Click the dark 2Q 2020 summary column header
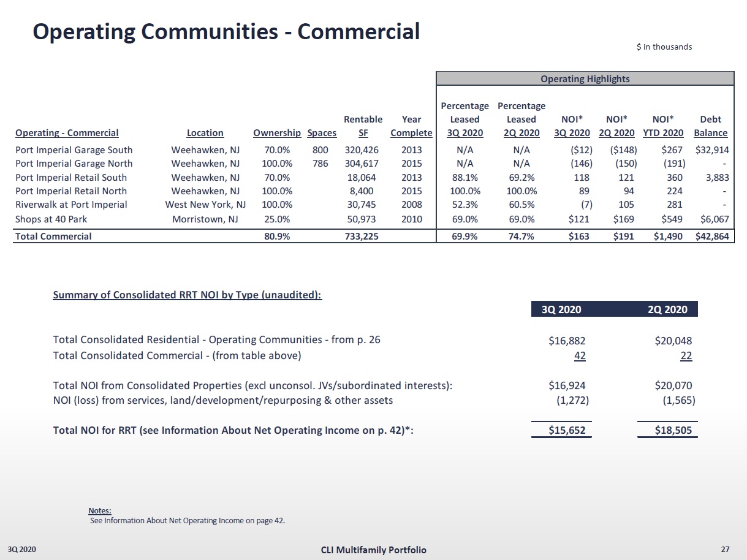 click(x=667, y=309)
